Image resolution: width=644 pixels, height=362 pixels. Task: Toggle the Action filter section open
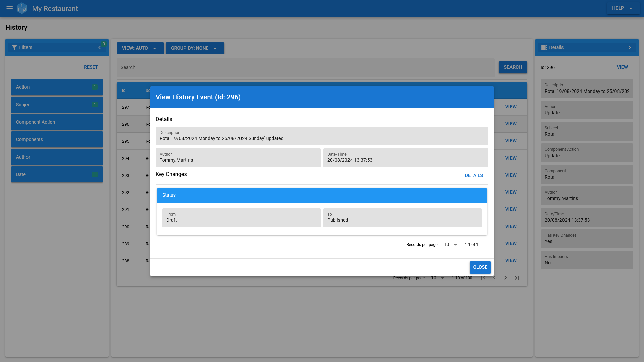point(57,87)
